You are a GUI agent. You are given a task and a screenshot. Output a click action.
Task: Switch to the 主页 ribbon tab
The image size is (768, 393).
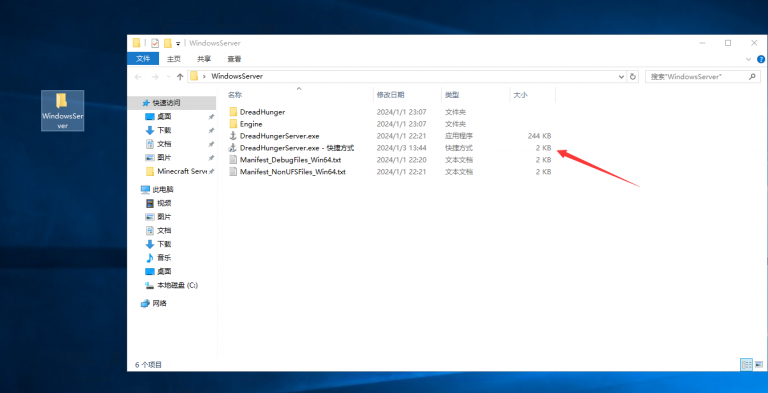coord(174,59)
